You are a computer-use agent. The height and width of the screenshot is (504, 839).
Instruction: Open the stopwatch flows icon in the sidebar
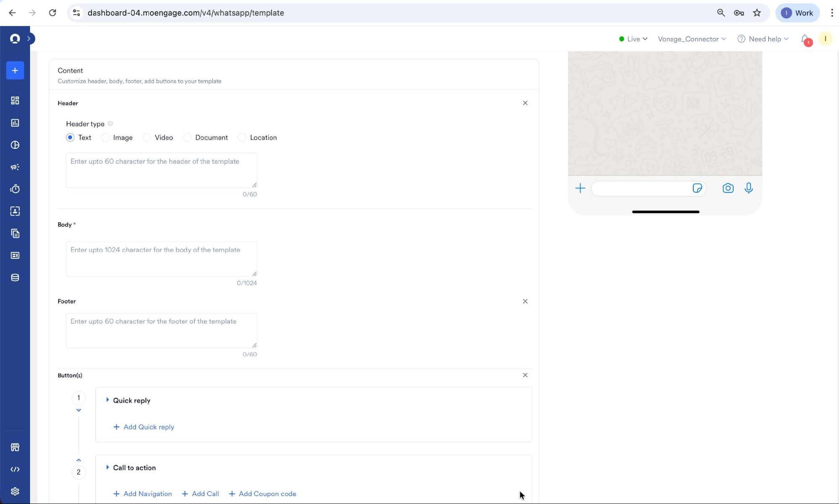coord(15,189)
